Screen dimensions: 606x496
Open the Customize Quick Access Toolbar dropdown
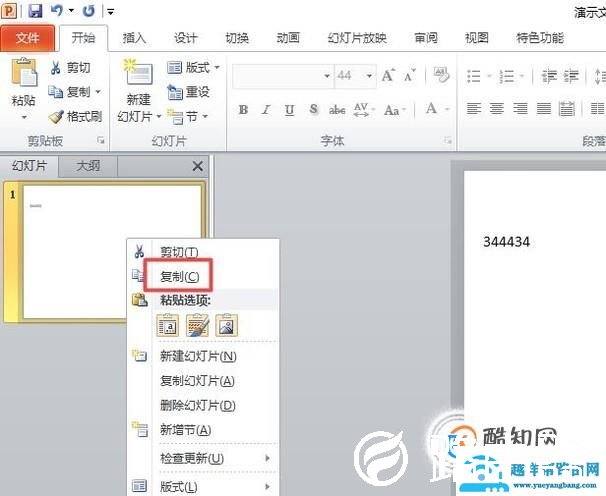(x=111, y=12)
